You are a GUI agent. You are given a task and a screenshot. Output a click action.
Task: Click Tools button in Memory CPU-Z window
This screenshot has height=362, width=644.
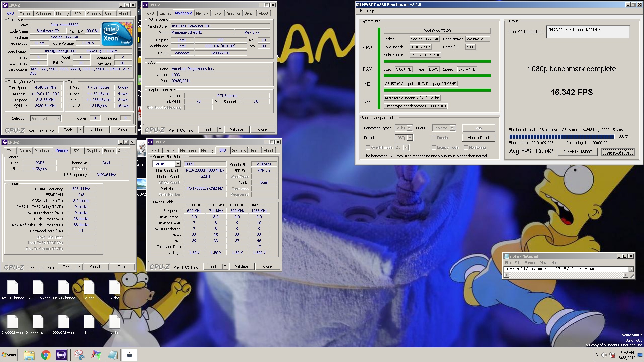tap(67, 267)
